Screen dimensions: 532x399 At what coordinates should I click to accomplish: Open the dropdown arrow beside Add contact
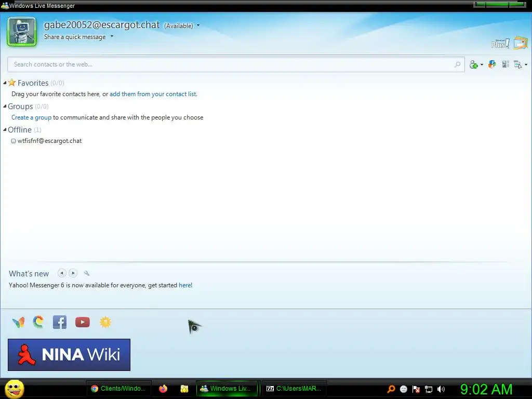(482, 64)
